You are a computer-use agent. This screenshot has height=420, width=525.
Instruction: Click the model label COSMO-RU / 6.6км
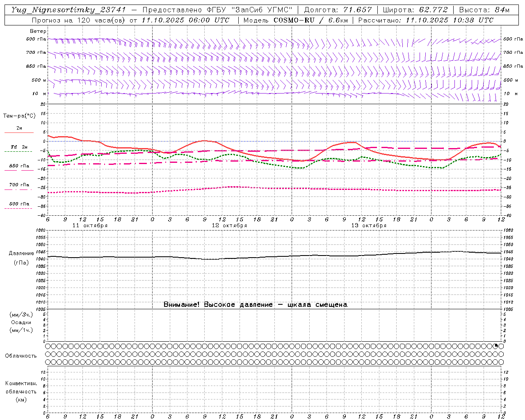coord(310,20)
